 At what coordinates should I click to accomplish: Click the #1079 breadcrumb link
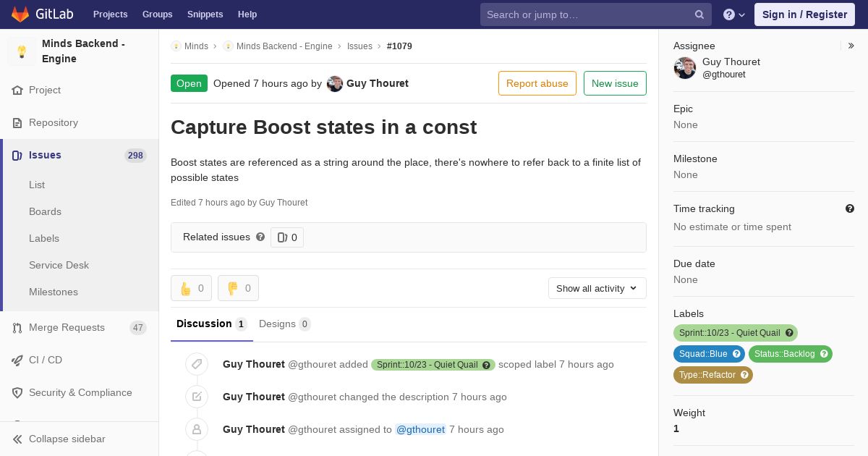tap(399, 46)
